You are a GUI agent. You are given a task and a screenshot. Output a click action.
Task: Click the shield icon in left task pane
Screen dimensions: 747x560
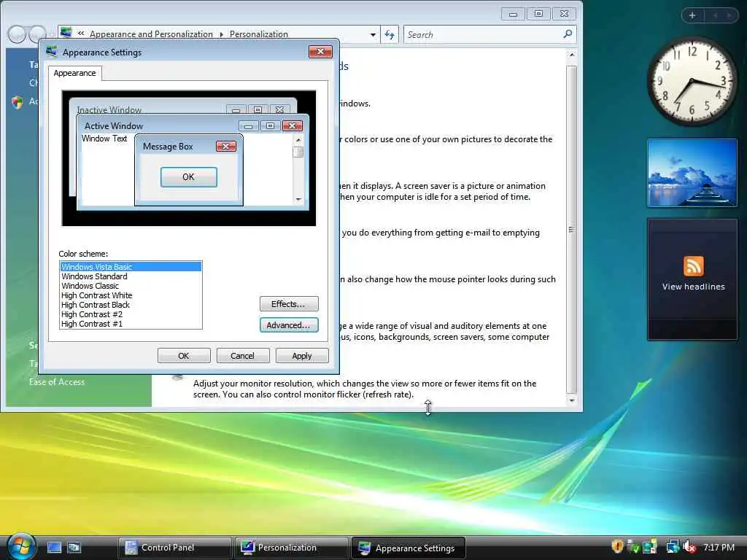click(x=18, y=102)
